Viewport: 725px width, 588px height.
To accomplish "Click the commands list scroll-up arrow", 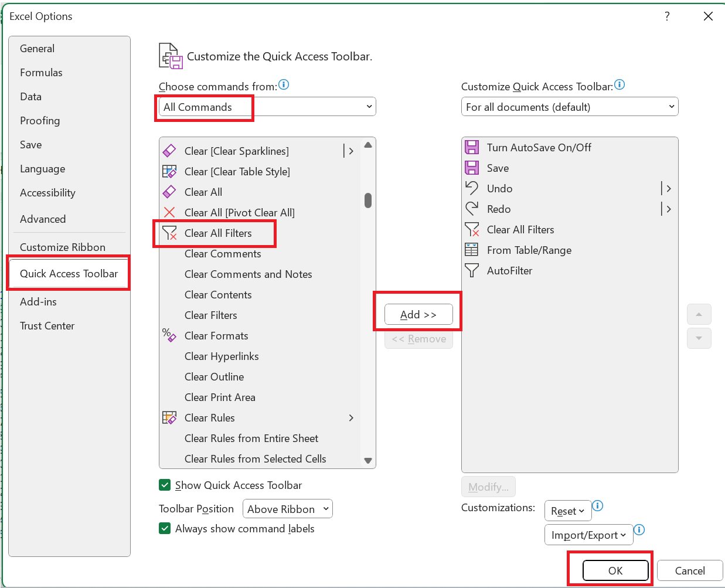I will pyautogui.click(x=368, y=145).
